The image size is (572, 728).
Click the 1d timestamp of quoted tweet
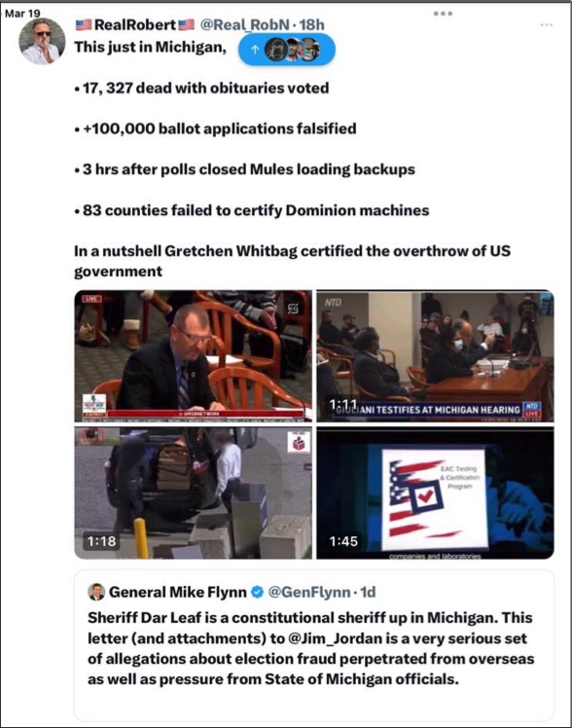pos(368,592)
